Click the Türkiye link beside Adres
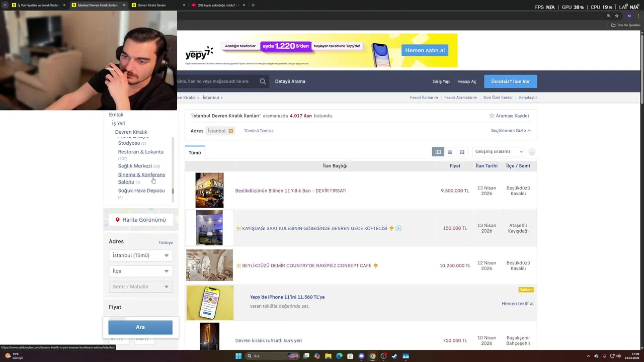Image resolution: width=644 pixels, height=362 pixels. click(166, 242)
